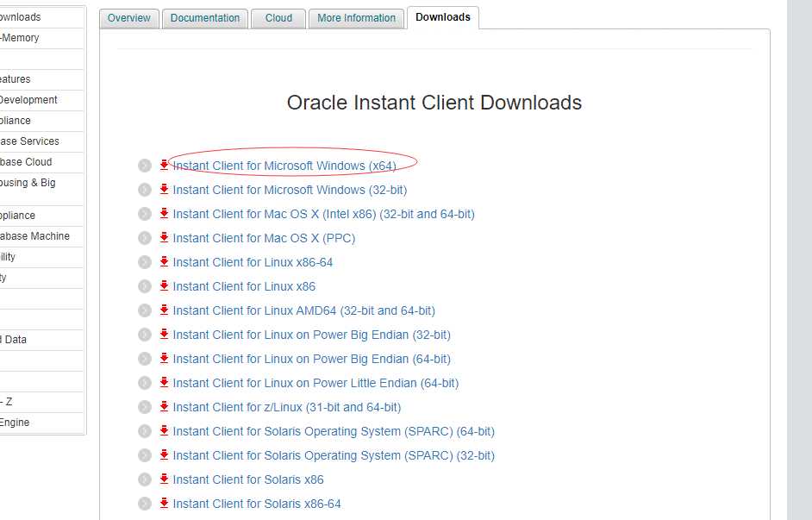
Task: Click gray bullet beside Linux x86-64 entry
Action: (x=145, y=263)
